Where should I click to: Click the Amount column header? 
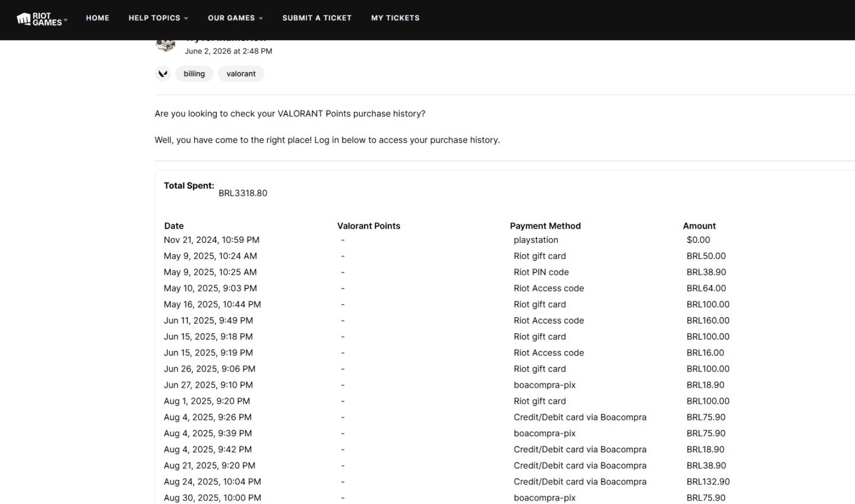[699, 226]
